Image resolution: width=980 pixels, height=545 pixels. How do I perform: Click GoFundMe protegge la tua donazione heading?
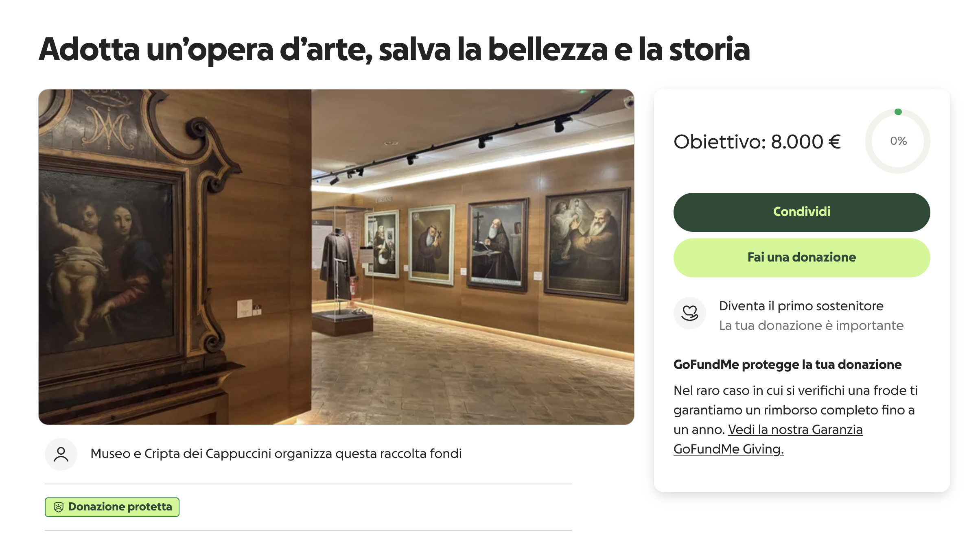pyautogui.click(x=787, y=364)
